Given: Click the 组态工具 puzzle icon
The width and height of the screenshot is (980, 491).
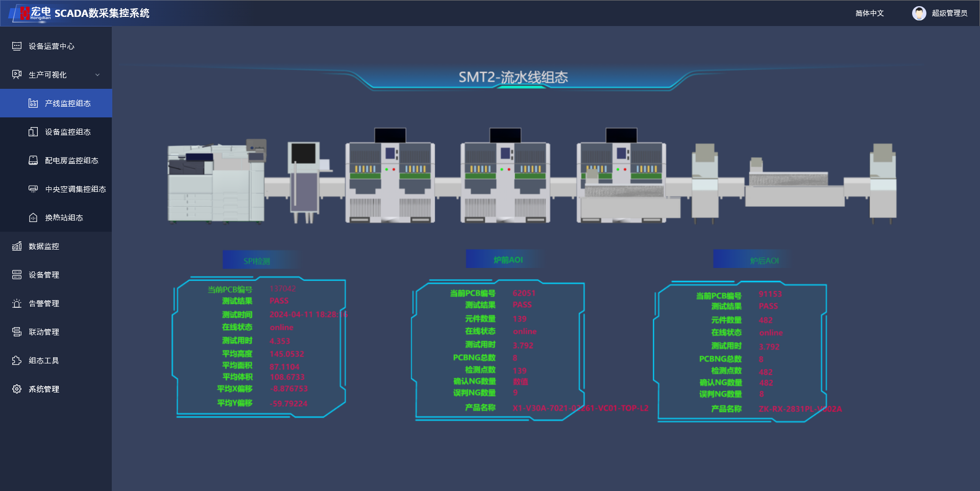Looking at the screenshot, I should [x=17, y=361].
